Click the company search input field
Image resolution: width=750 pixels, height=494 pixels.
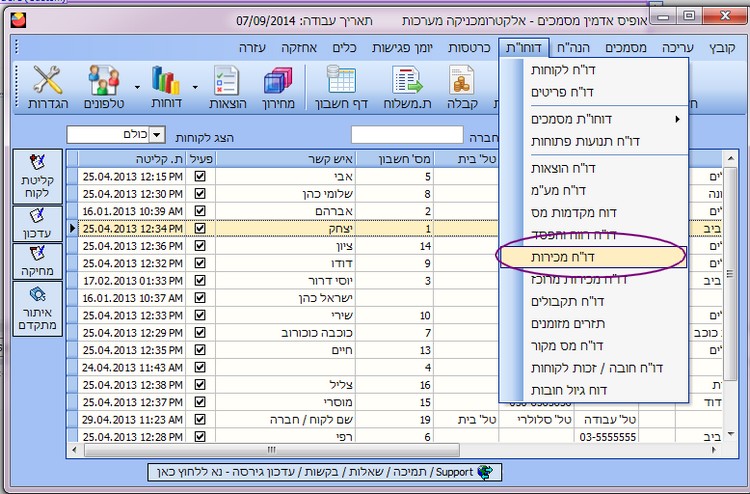407,135
